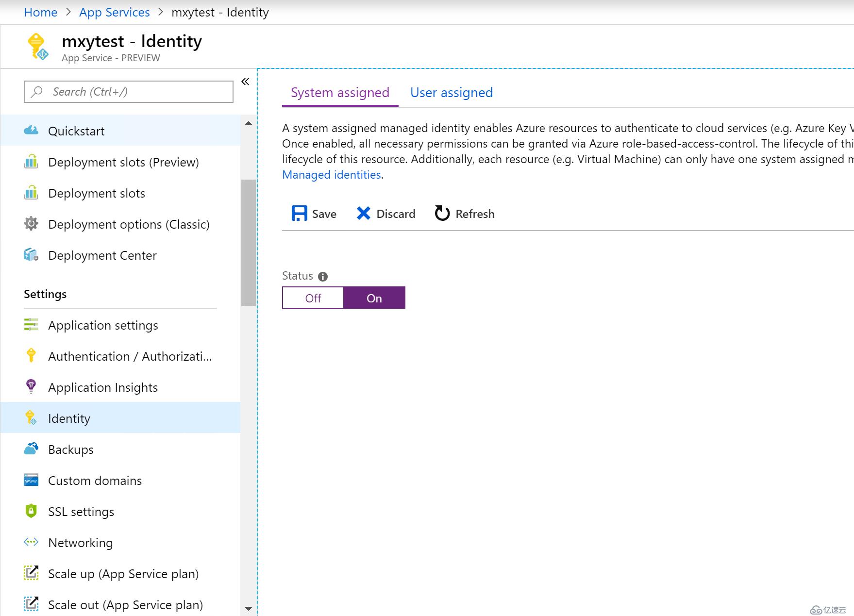
Task: Click the Settings section heading
Action: [45, 294]
